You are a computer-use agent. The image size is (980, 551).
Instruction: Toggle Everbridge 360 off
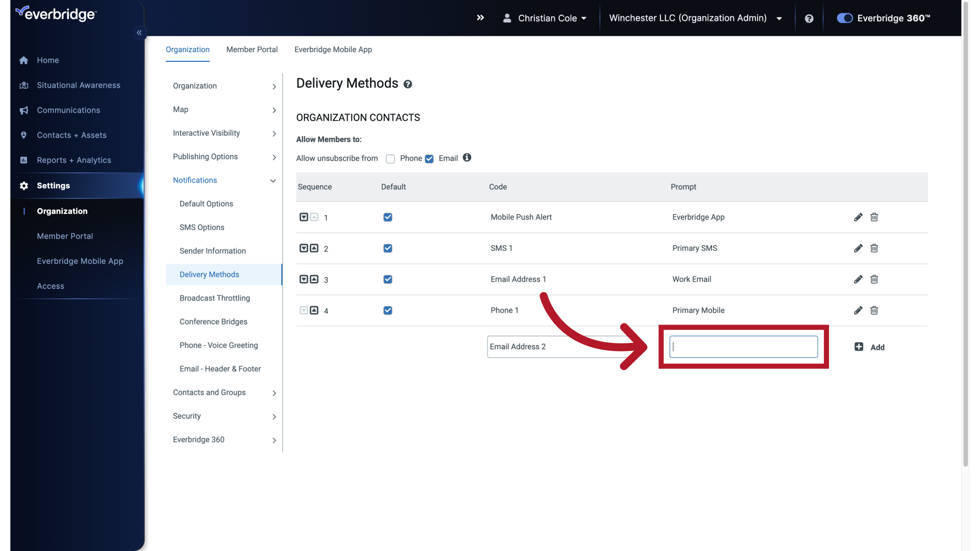(844, 18)
